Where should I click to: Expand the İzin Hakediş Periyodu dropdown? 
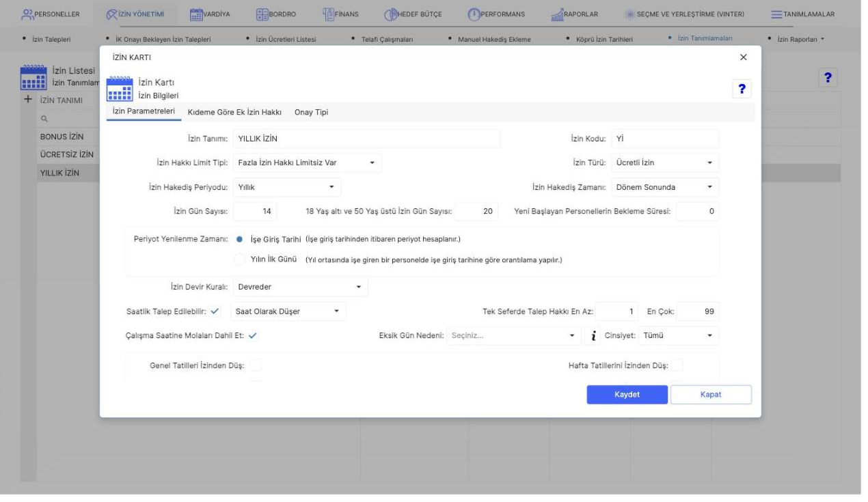click(x=287, y=186)
